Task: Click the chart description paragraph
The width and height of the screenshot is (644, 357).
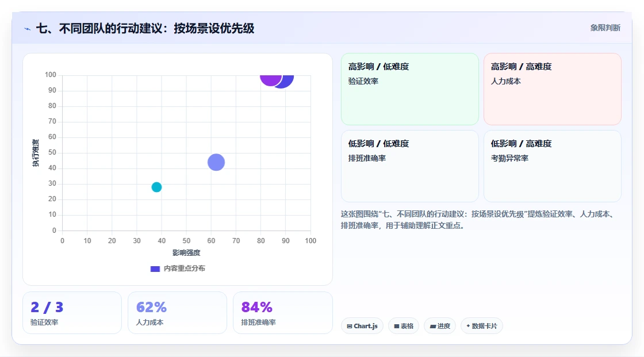Action: point(479,220)
